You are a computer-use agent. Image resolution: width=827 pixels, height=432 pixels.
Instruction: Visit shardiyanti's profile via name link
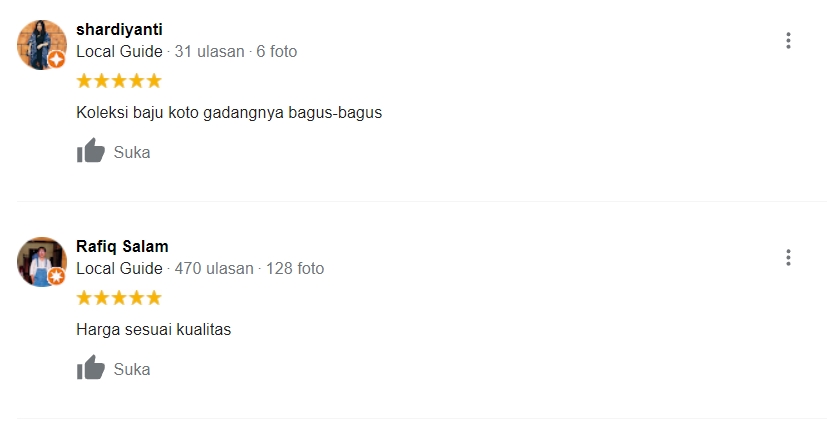coord(119,30)
